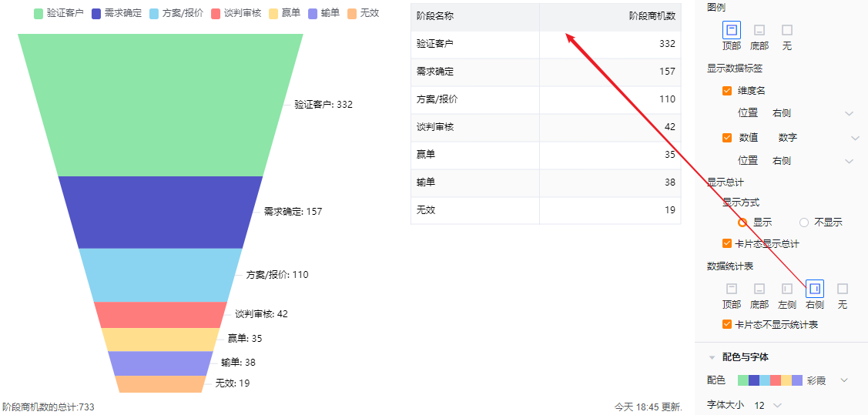Open 数值 position dropdown showing 右侧
This screenshot has width=868, height=415.
pyautogui.click(x=813, y=161)
